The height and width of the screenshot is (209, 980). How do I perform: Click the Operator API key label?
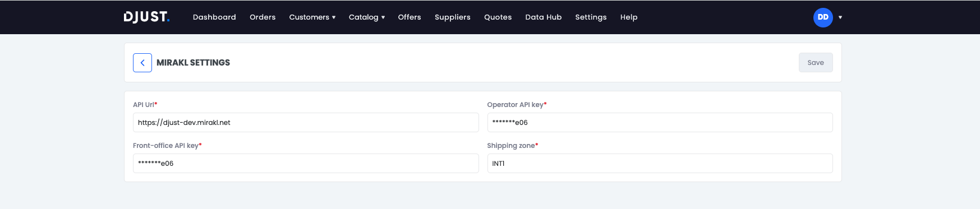517,105
